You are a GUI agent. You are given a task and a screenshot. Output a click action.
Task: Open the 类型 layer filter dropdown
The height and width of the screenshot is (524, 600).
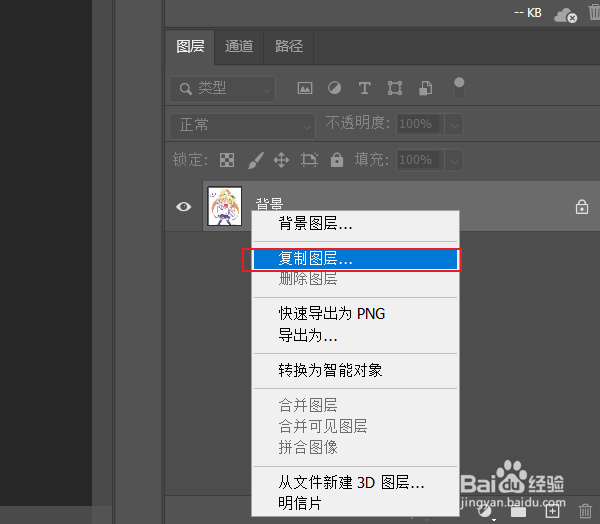coord(222,89)
